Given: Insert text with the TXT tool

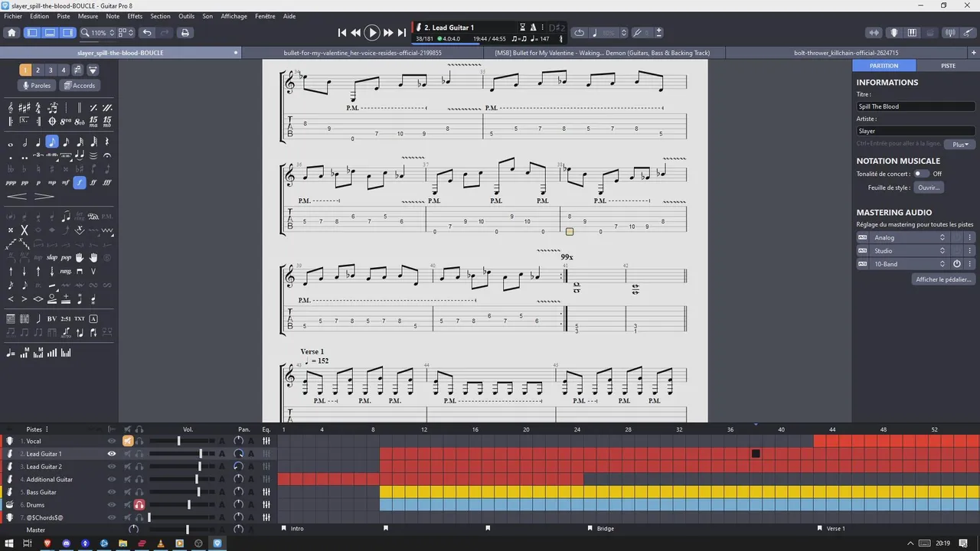Looking at the screenshot, I should click(x=80, y=318).
